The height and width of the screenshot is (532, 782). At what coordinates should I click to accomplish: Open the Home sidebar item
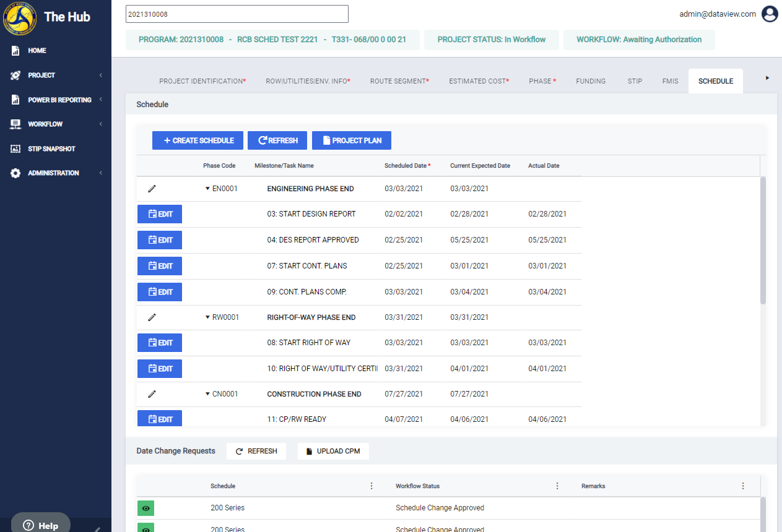(37, 51)
